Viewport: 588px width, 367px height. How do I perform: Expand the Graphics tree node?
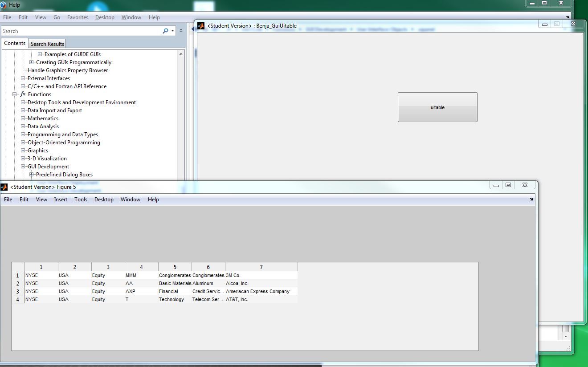click(x=23, y=151)
